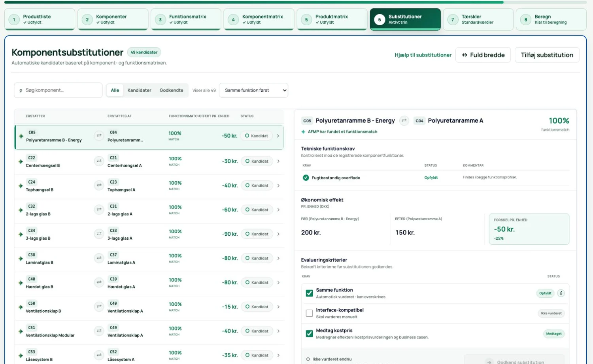This screenshot has height=364, width=593.
Task: Toggle Kandidat status for 2-lags glas B row
Action: pyautogui.click(x=257, y=210)
